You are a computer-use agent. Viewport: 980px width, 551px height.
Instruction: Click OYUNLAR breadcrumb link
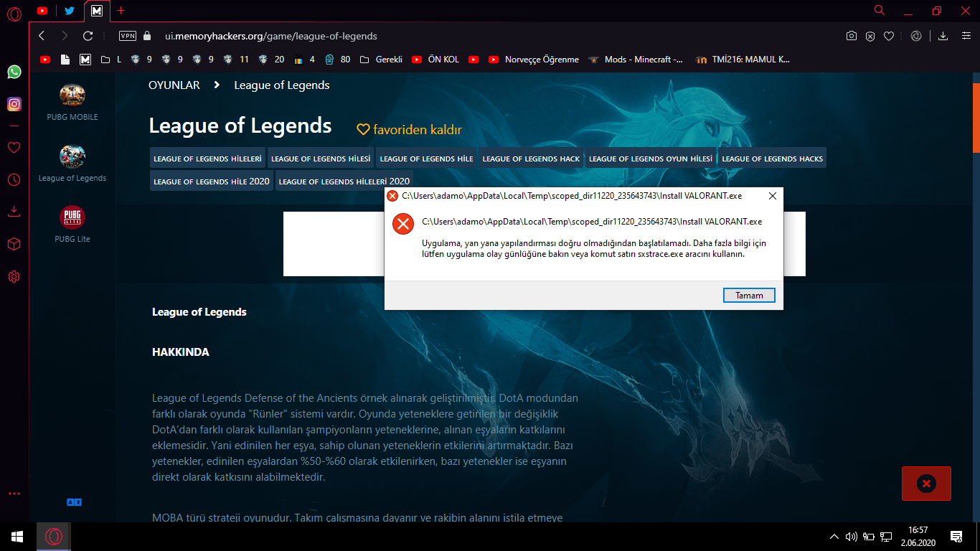click(174, 85)
